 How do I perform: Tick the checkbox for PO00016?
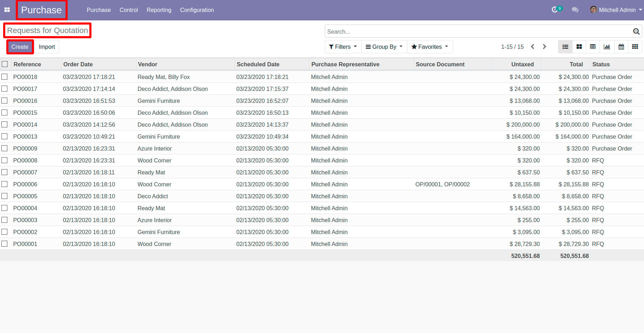[5, 100]
